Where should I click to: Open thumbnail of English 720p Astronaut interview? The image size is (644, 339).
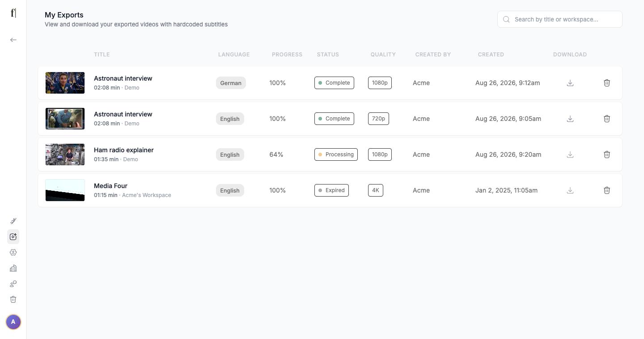tap(65, 119)
